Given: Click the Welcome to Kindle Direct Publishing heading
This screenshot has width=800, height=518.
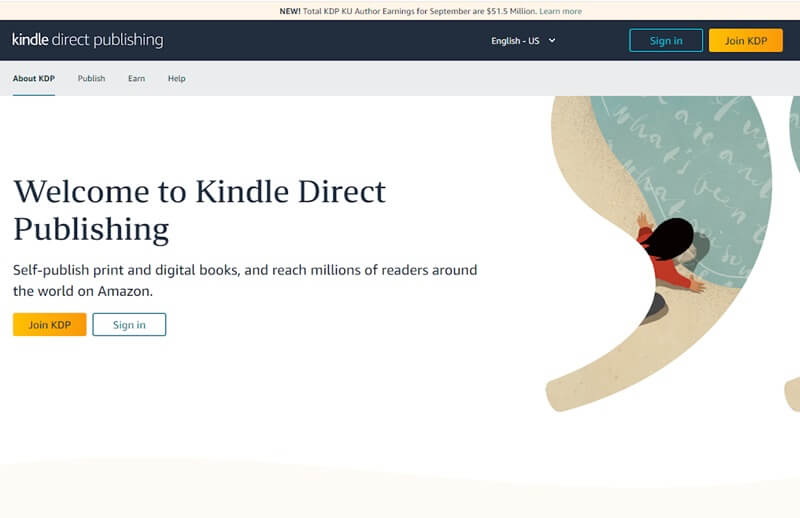Looking at the screenshot, I should [x=199, y=210].
